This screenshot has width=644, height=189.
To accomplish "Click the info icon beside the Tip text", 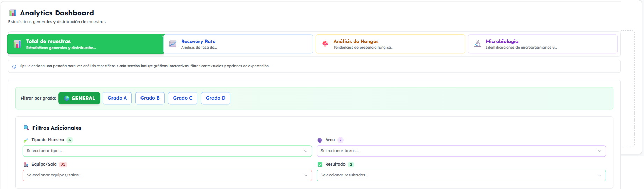I will click(14, 66).
